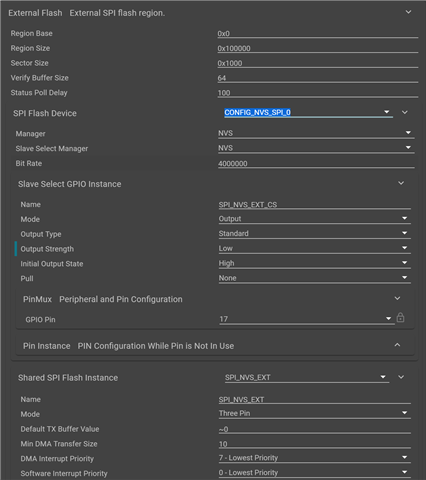Collapse the SPI Flash Device section chevron
This screenshot has height=480, width=426.
pyautogui.click(x=404, y=112)
